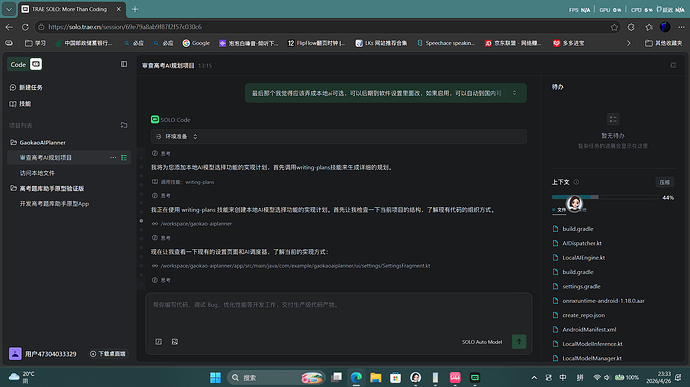This screenshot has height=387, width=690.
Task: Open more options for 审查高考AI规划项目
Action: pyautogui.click(x=113, y=158)
